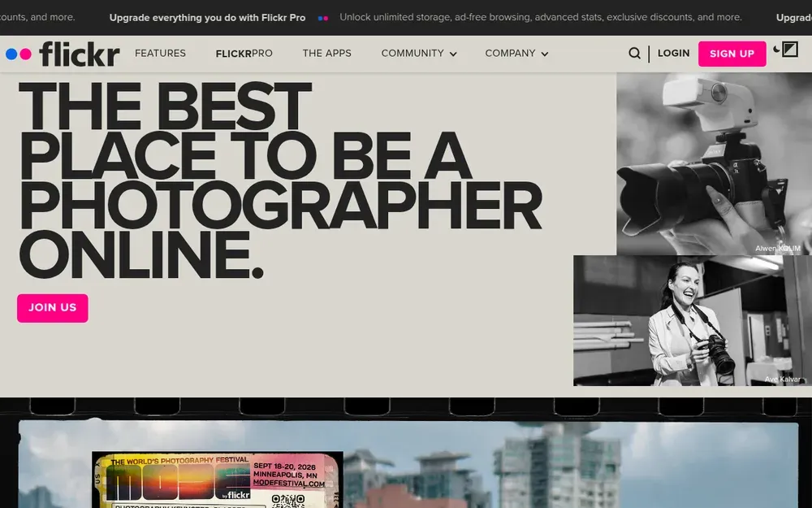Click the SEPT 18-20, 2026 date text
Image resolution: width=812 pixels, height=508 pixels.
284,467
